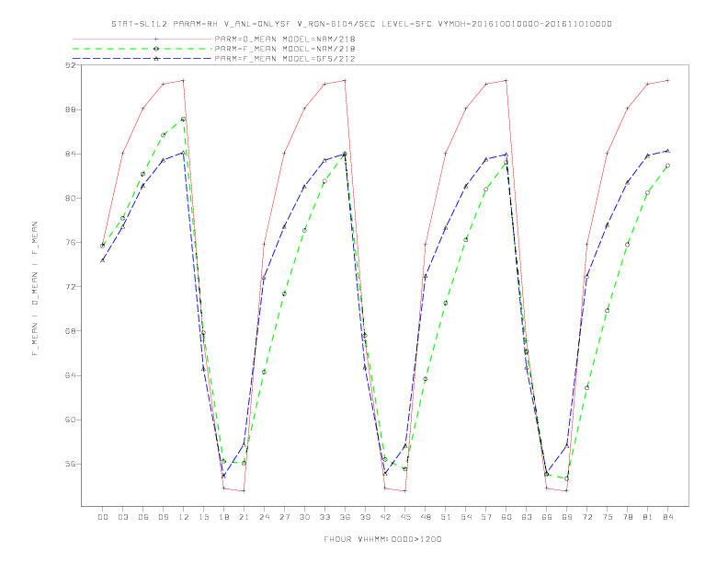Screen dimensions: 728x563
Task: Select legend entry PARM=O_MEAN MODEL=NAM/218
Action: point(285,39)
